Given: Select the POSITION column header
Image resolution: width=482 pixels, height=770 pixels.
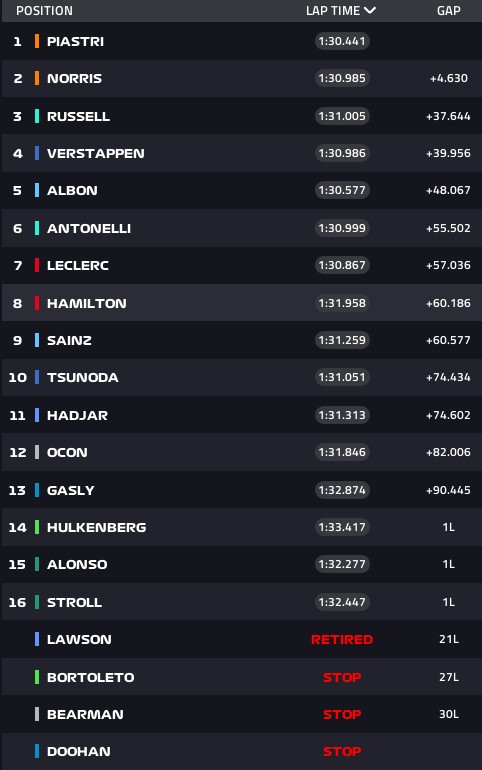Looking at the screenshot, I should click(x=44, y=10).
